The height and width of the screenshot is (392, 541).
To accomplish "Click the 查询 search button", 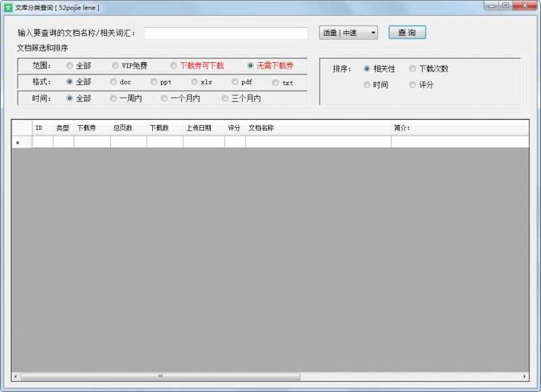I will coord(406,32).
